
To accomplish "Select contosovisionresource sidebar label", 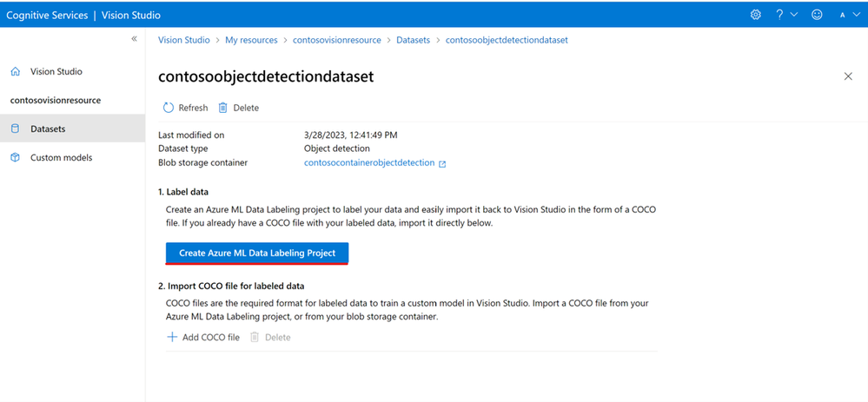I will 56,101.
